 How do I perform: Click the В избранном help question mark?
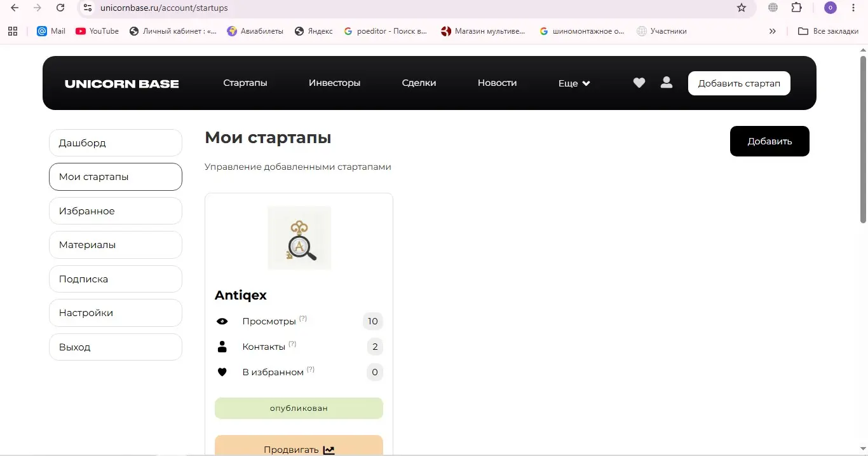[x=311, y=370]
